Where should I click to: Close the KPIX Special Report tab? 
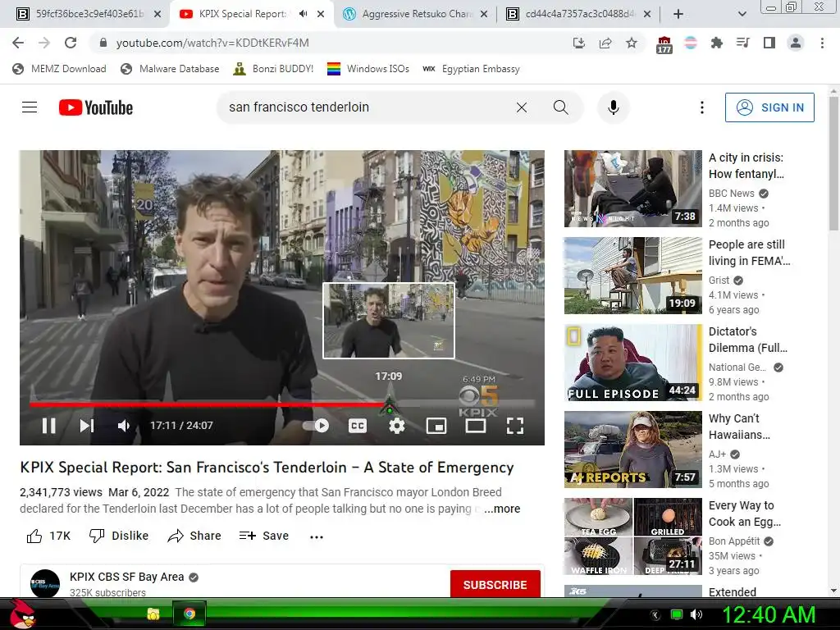click(x=321, y=14)
